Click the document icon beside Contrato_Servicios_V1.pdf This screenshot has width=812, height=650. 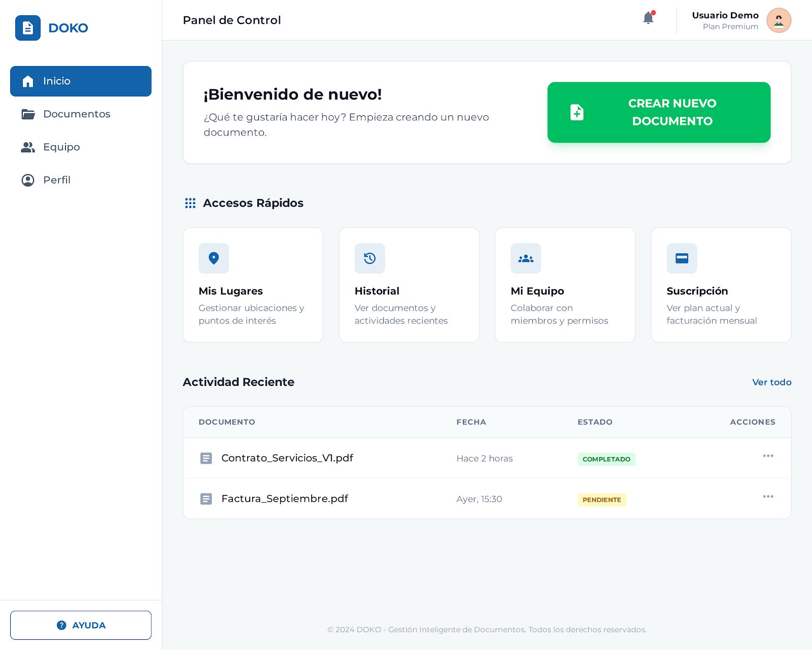click(206, 458)
